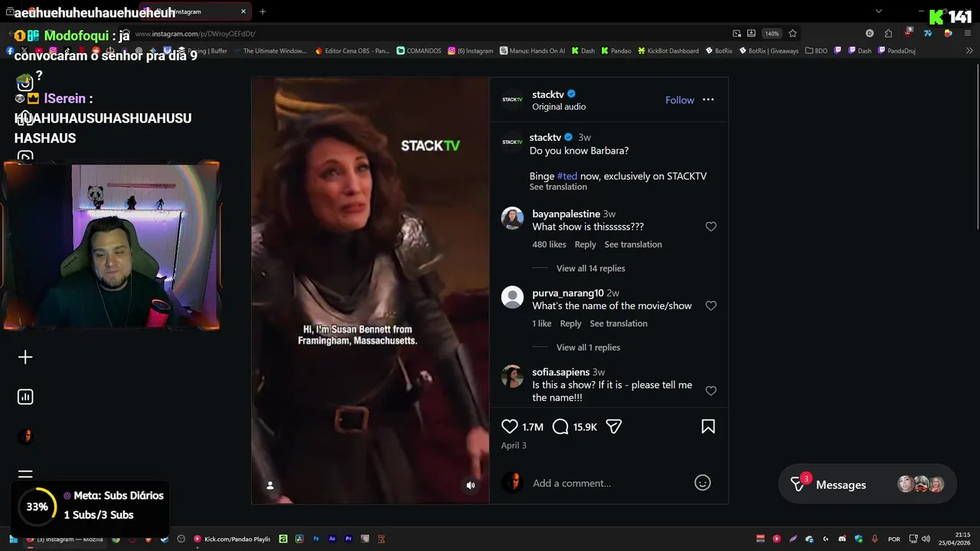Open stacktv username in post header
980x551 pixels.
[x=548, y=94]
